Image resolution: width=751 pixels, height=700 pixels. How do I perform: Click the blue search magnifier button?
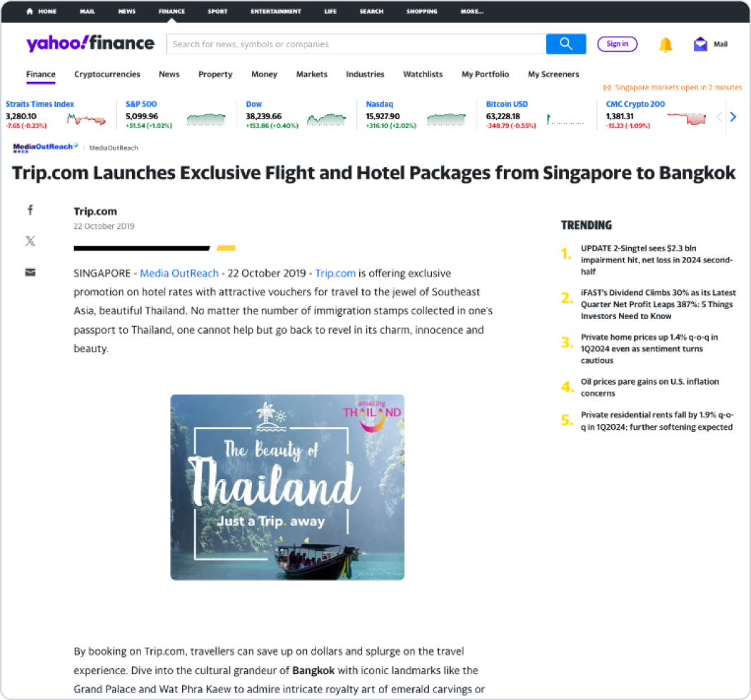tap(565, 44)
